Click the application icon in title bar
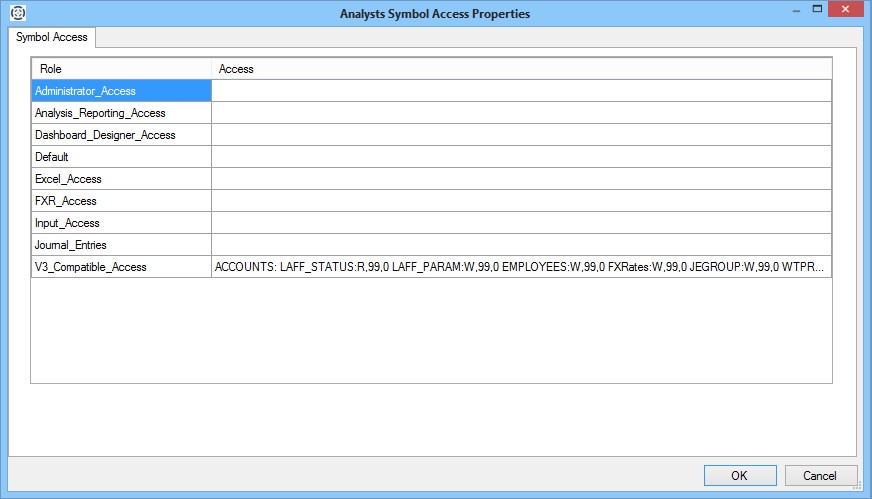 tap(16, 13)
